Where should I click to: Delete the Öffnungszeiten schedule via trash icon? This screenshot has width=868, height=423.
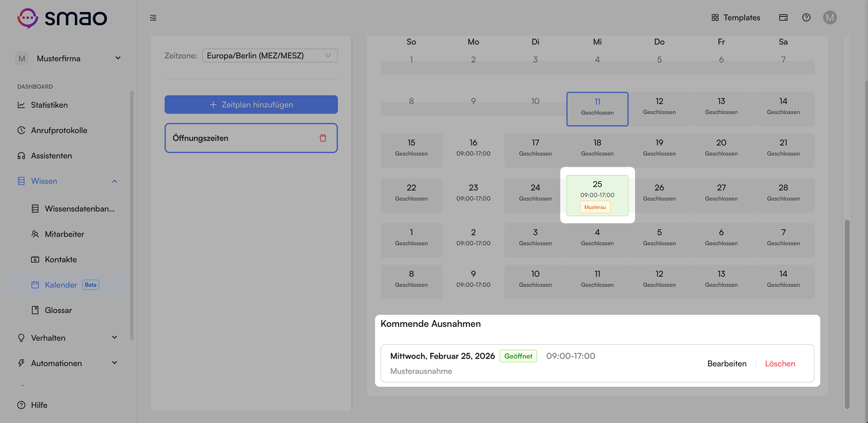click(323, 138)
